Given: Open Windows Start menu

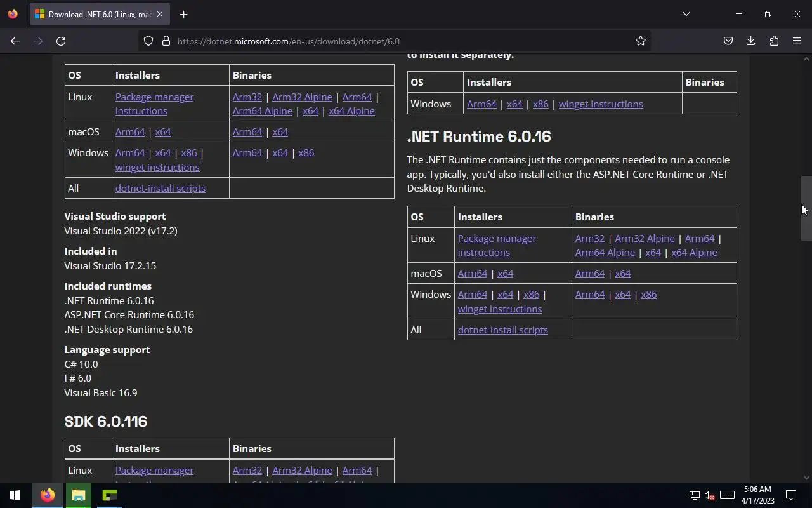Looking at the screenshot, I should [x=15, y=495].
